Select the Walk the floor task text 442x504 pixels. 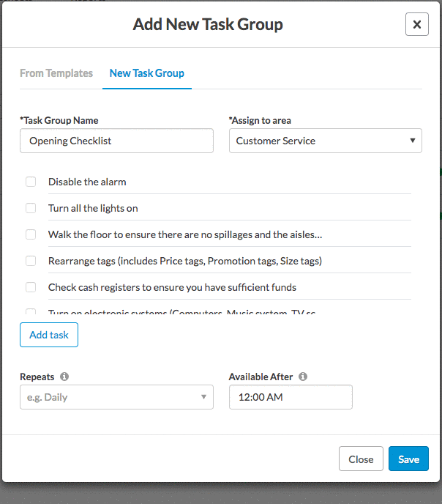click(185, 234)
